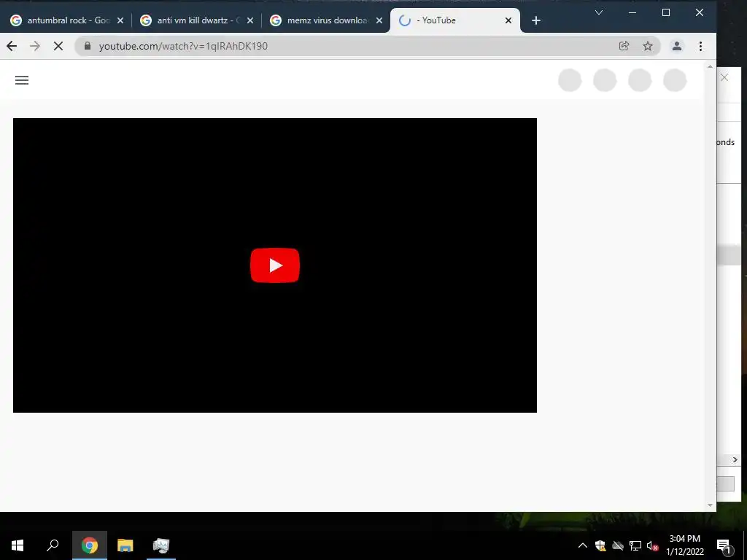Open a new tab with plus button

click(536, 20)
